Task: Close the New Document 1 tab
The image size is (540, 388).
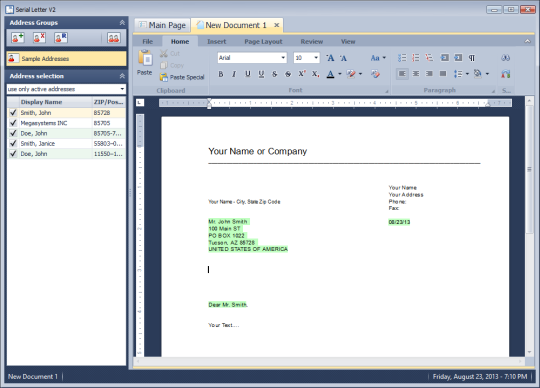Action: (x=277, y=25)
